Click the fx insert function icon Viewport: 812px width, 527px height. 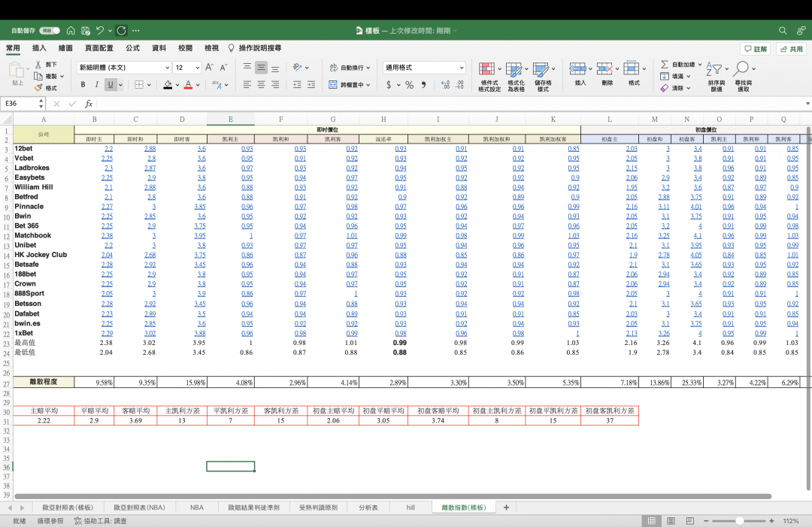[x=89, y=104]
